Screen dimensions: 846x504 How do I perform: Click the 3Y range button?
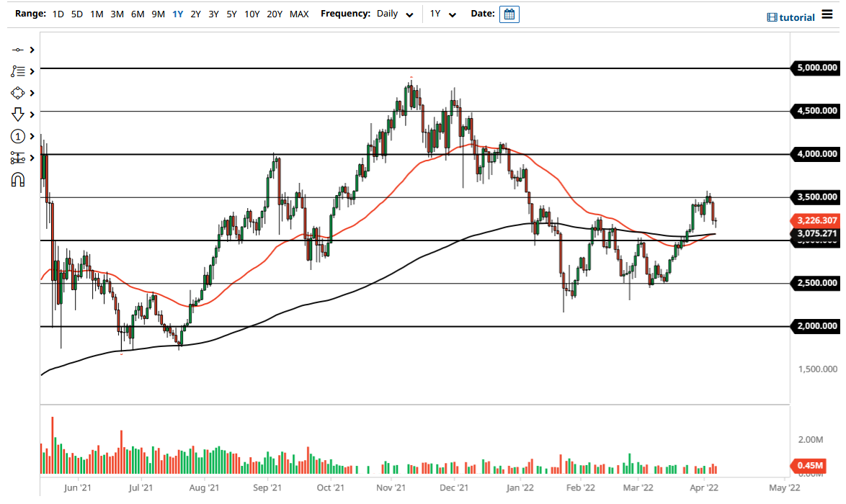tap(213, 14)
